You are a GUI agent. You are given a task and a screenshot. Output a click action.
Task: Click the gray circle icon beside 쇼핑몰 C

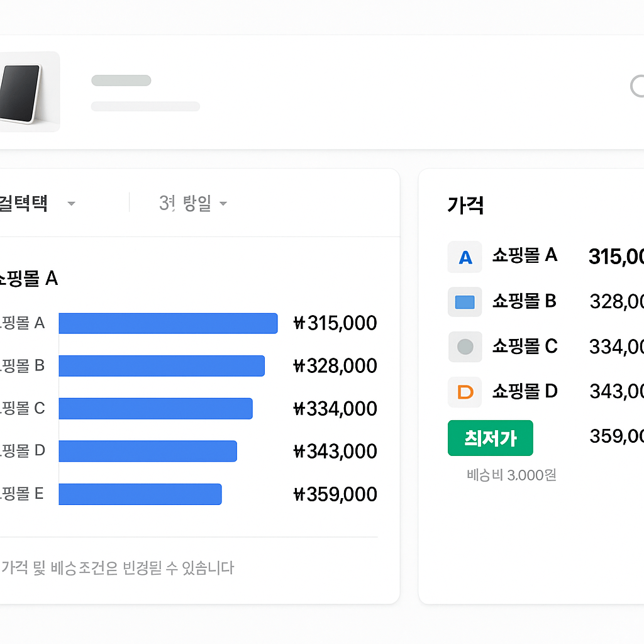(x=464, y=347)
